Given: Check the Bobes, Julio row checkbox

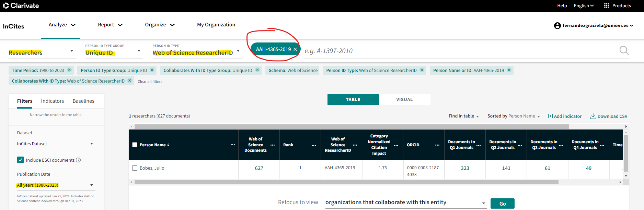Looking at the screenshot, I should click(135, 168).
